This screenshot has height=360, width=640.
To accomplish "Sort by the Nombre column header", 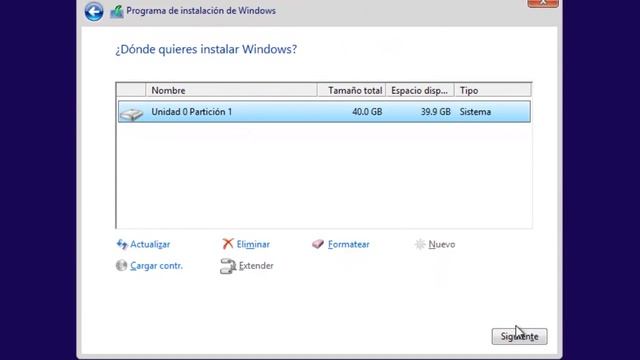I will (x=231, y=90).
